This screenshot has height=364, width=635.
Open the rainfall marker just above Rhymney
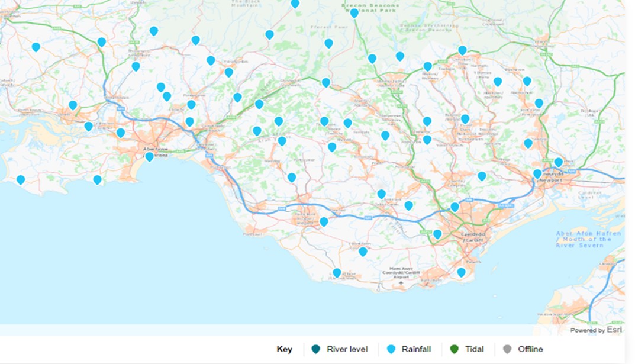tap(428, 66)
